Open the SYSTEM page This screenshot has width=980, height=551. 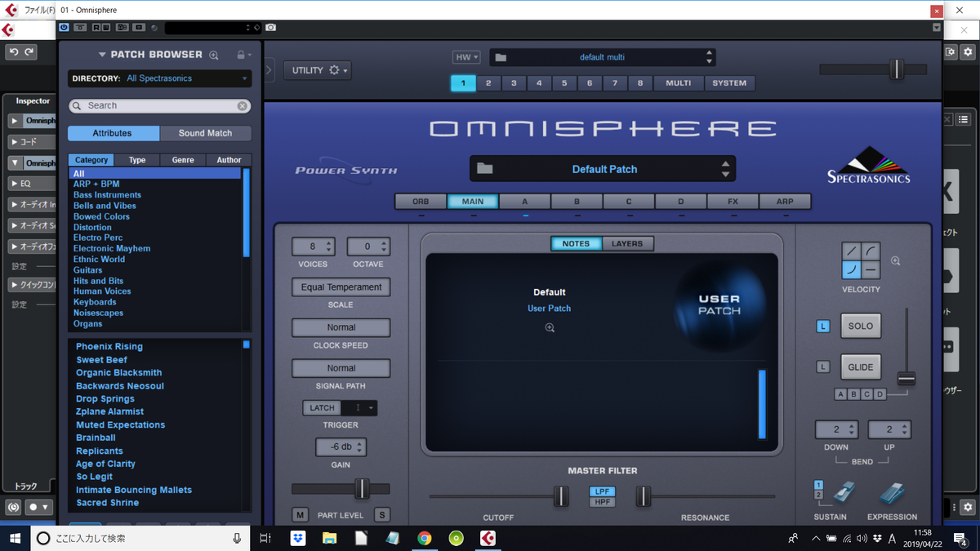point(729,83)
